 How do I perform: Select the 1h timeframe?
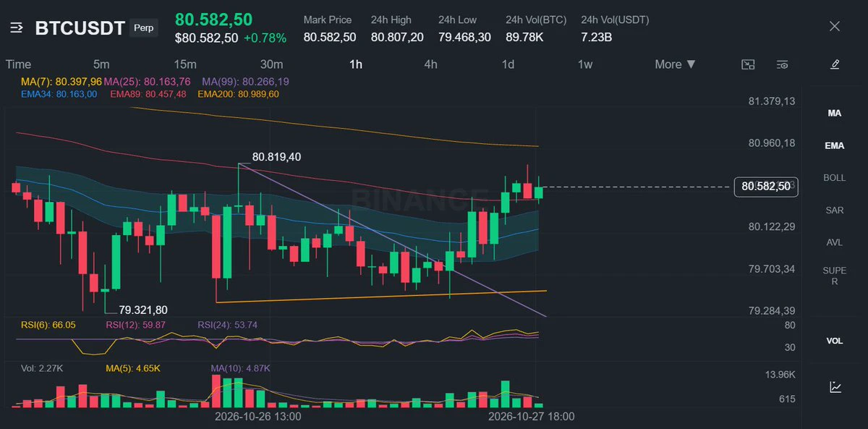(356, 64)
